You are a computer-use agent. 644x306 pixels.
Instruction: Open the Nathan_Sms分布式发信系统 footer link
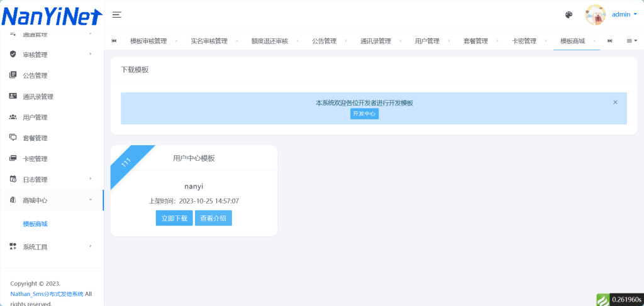47,293
